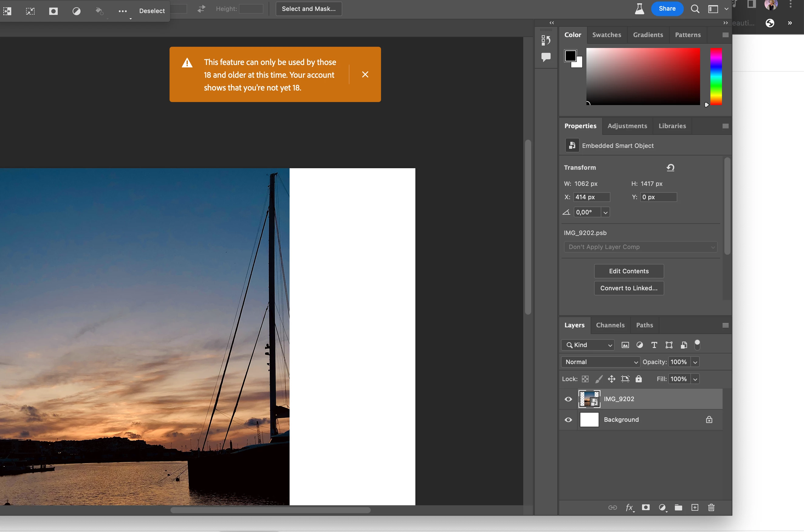Open the fx layer style menu
The image size is (804, 532).
coord(629,507)
